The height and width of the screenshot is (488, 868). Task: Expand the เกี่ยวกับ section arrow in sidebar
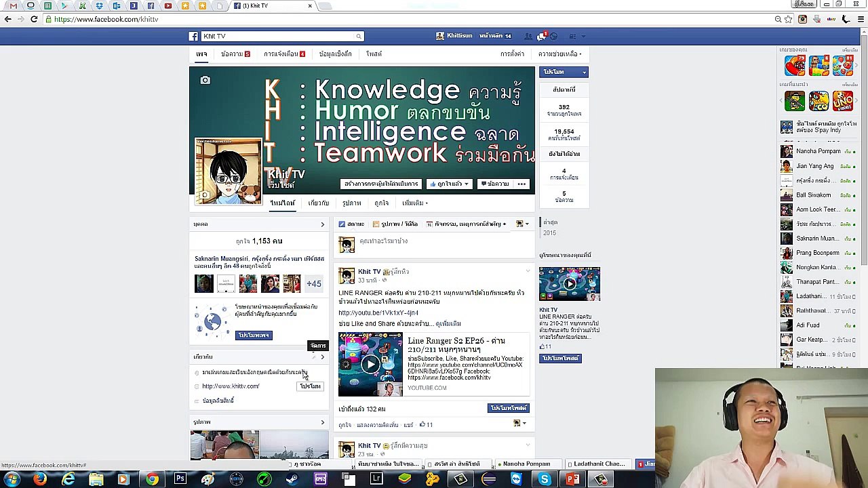(x=322, y=357)
